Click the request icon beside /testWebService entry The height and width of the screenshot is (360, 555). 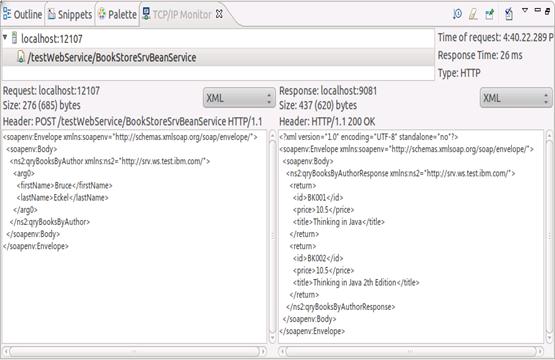(x=21, y=57)
